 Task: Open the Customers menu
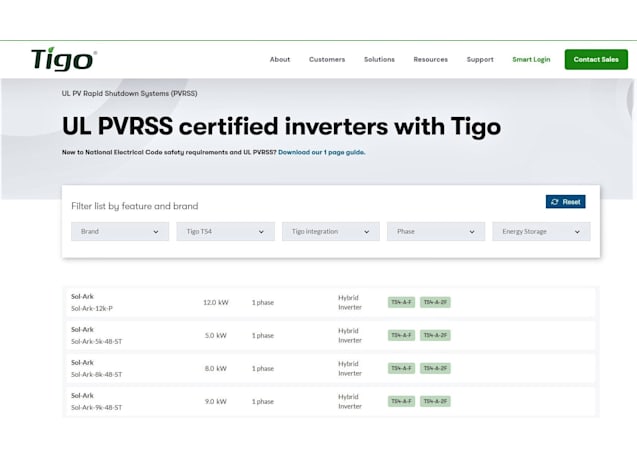[327, 59]
